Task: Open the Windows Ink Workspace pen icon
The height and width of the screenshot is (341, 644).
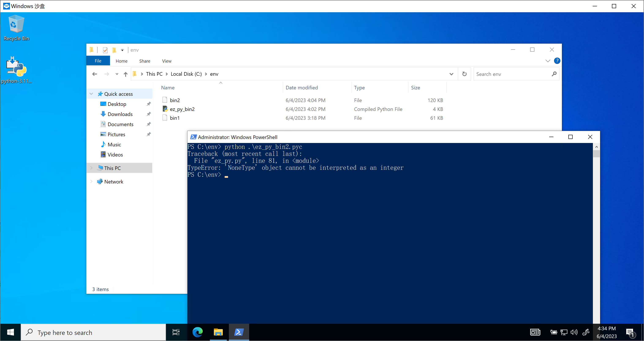Action: (586, 332)
